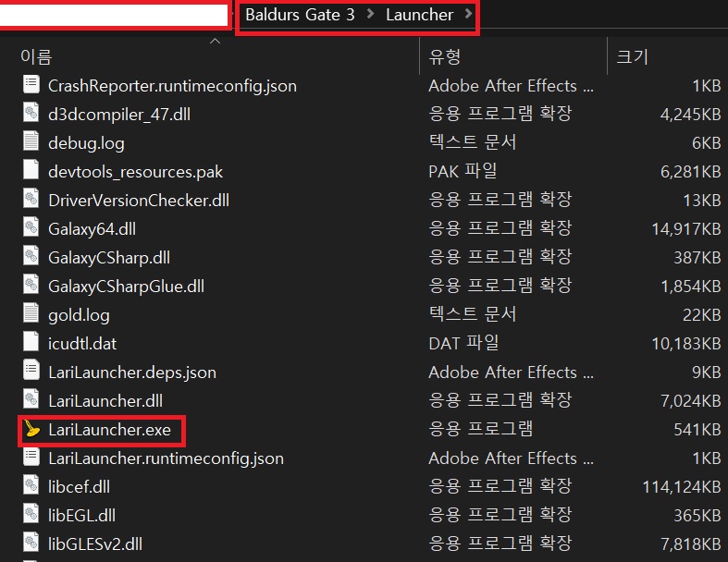Click the empty address bar field
Screen dimensions: 728x562
pyautogui.click(x=114, y=16)
